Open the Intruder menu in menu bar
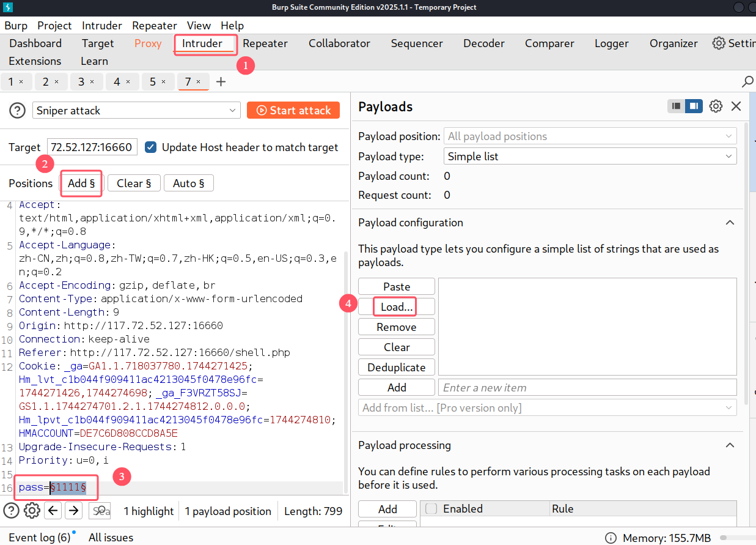This screenshot has height=545, width=756. click(x=102, y=26)
